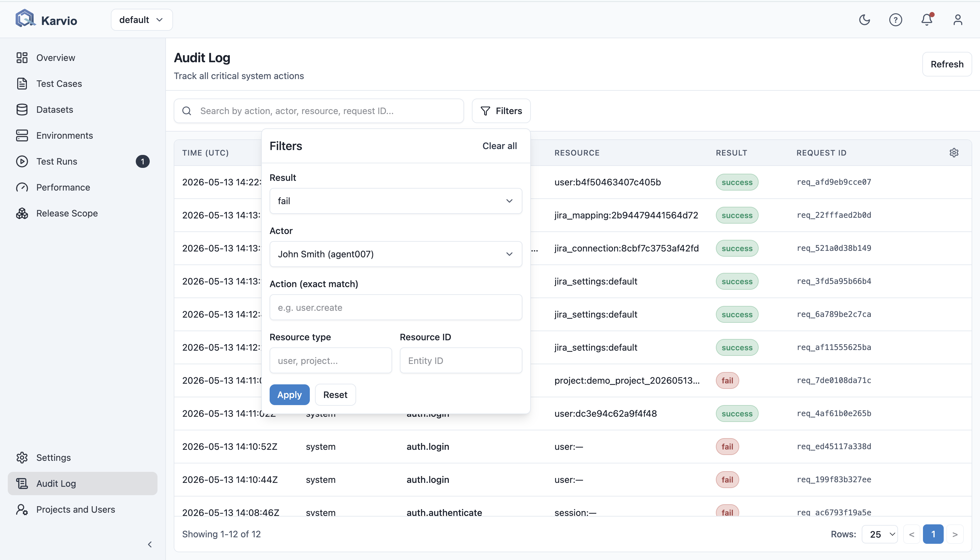Click the Datasets database icon
Screen dimensions: 980x560
pos(22,110)
